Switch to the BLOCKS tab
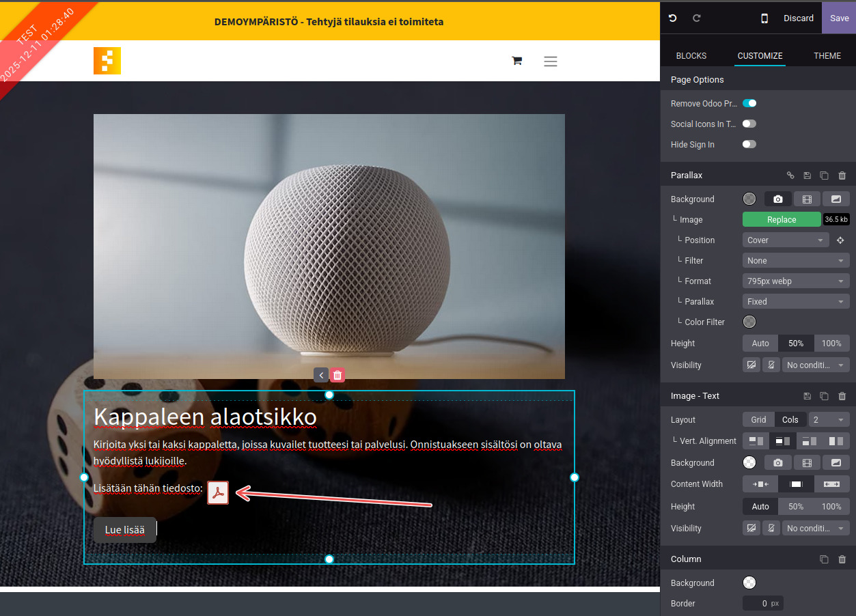The image size is (856, 616). pyautogui.click(x=691, y=56)
